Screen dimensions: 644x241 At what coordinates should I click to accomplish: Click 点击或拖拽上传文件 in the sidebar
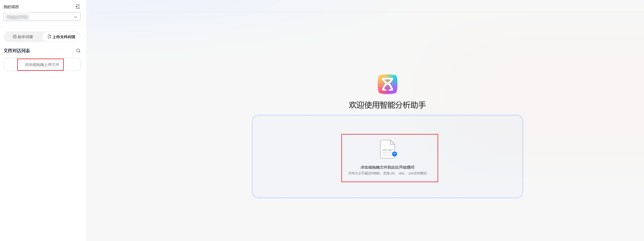pos(42,65)
